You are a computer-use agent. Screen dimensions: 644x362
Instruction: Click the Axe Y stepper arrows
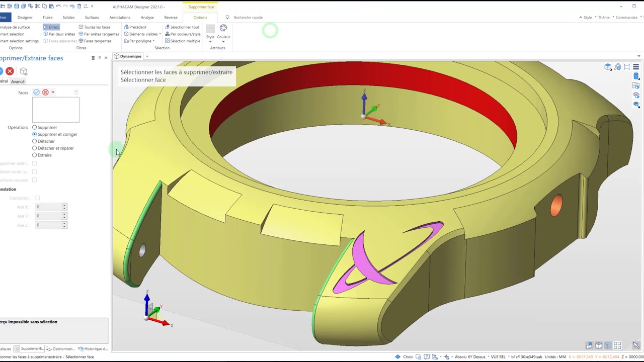[64, 216]
